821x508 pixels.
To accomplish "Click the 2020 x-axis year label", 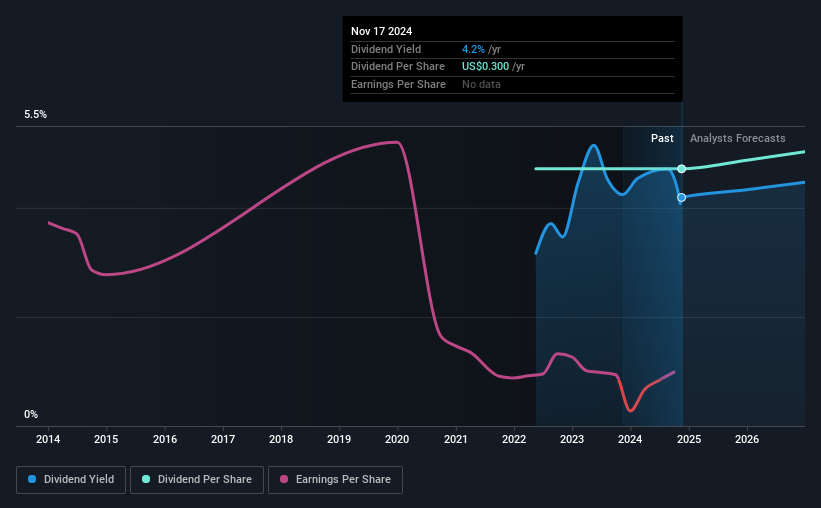I will [397, 439].
